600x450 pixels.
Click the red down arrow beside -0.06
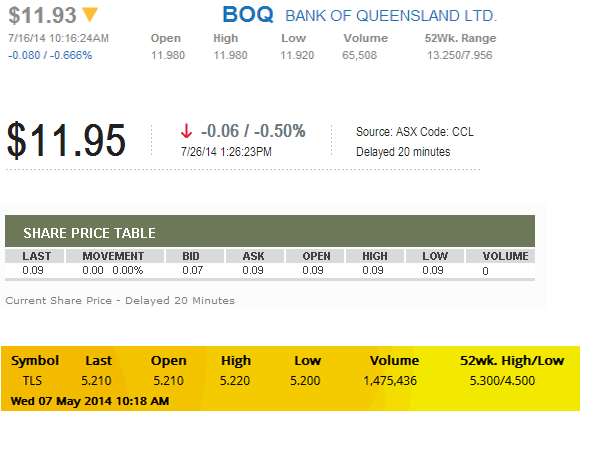point(186,131)
